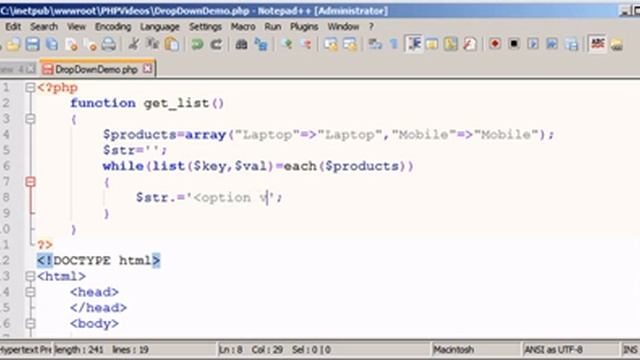640x360 pixels.
Task: Collapse the <head> fold marker
Action: point(30,292)
